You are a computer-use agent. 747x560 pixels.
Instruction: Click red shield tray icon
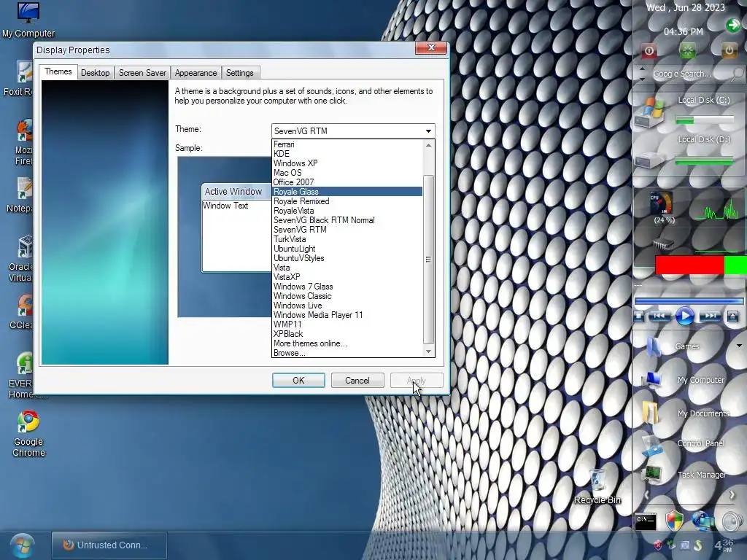(658, 545)
